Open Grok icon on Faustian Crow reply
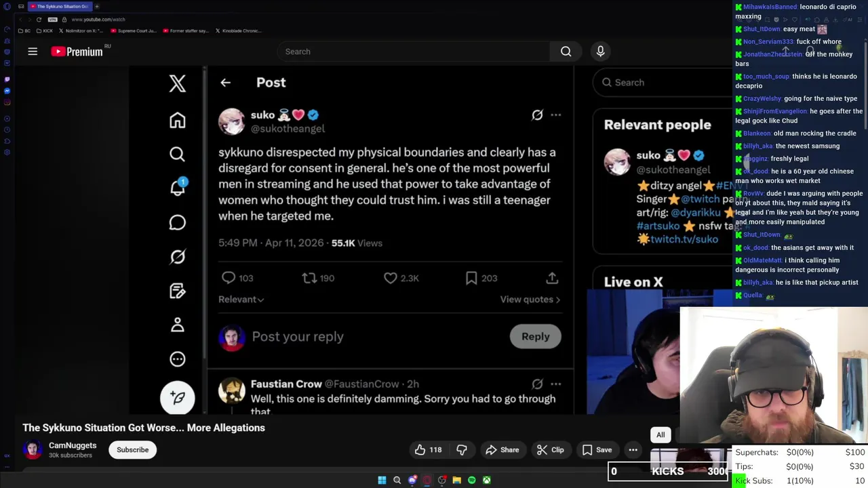This screenshot has width=868, height=488. click(x=537, y=384)
